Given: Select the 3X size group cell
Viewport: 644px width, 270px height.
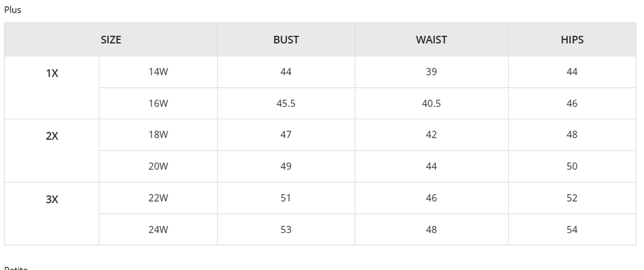Looking at the screenshot, I should tap(52, 199).
